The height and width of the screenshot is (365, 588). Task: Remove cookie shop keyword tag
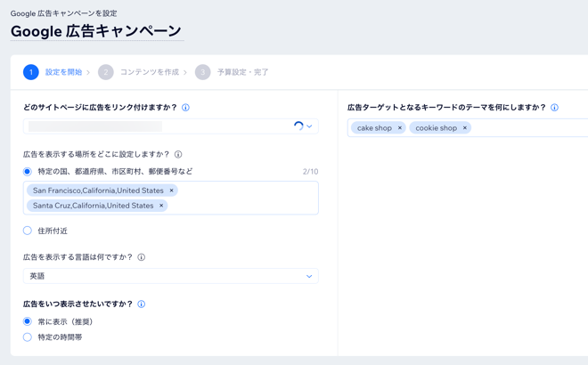coord(465,128)
